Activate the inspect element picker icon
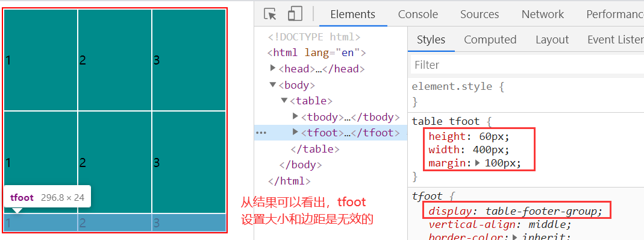 [x=270, y=14]
